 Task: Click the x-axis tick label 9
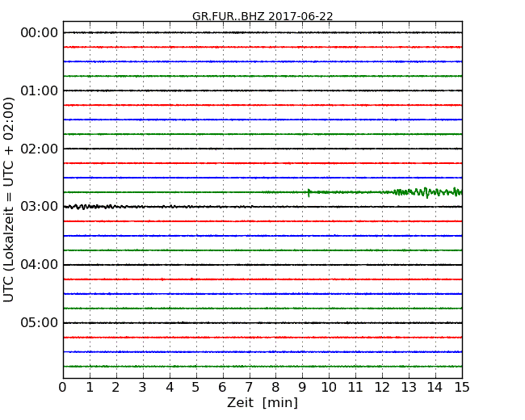point(302,388)
